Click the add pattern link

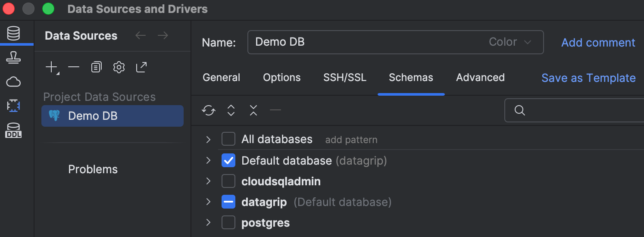(351, 140)
